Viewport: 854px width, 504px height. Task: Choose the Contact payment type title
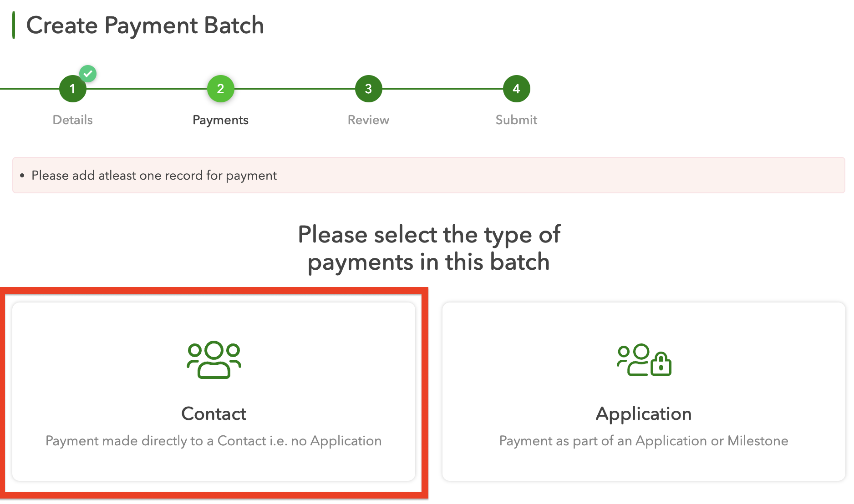tap(213, 414)
